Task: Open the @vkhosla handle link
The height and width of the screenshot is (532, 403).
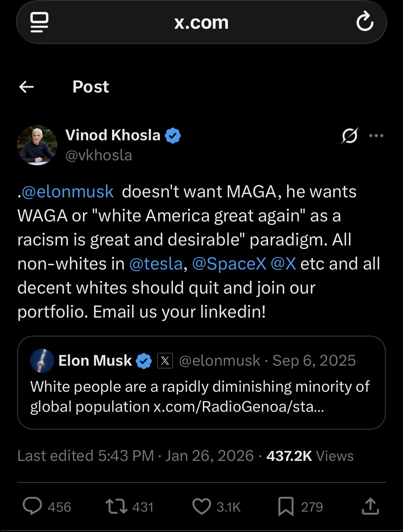Action: click(x=99, y=155)
